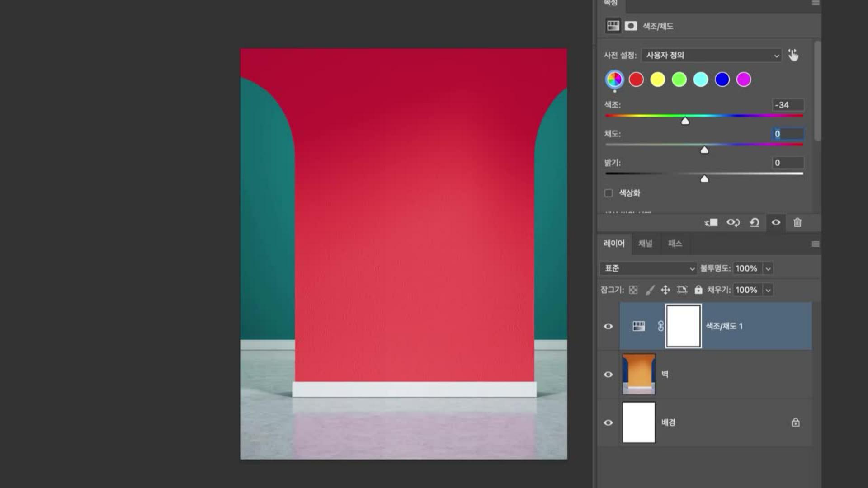This screenshot has width=868, height=488.
Task: Select the red color range swatch
Action: tap(636, 80)
